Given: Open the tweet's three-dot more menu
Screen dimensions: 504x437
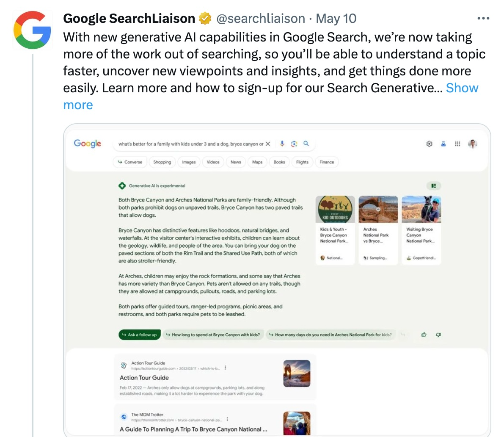Looking at the screenshot, I should (483, 19).
